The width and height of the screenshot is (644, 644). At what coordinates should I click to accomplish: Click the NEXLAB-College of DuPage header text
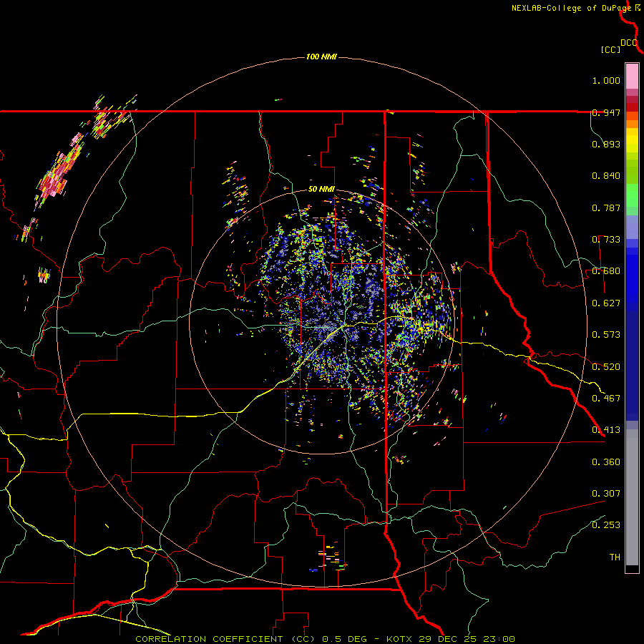[x=571, y=8]
